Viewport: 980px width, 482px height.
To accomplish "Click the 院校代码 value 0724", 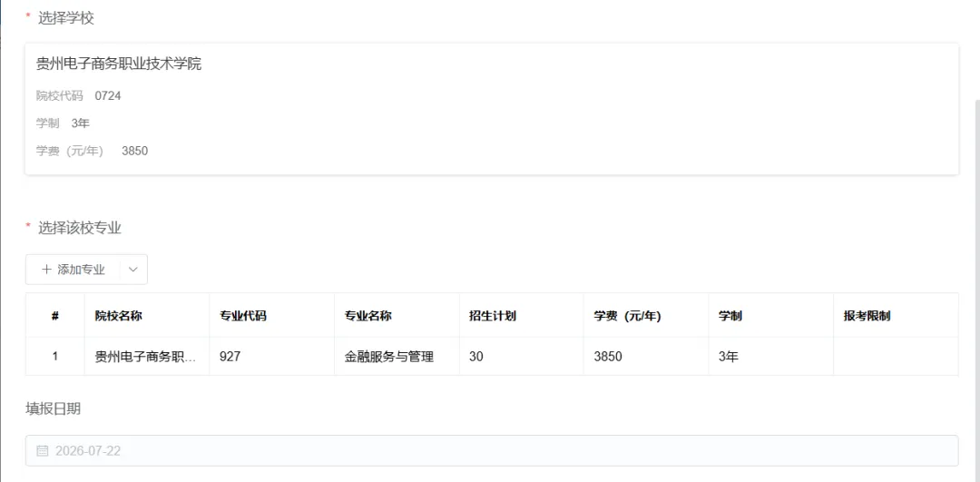I will point(108,95).
